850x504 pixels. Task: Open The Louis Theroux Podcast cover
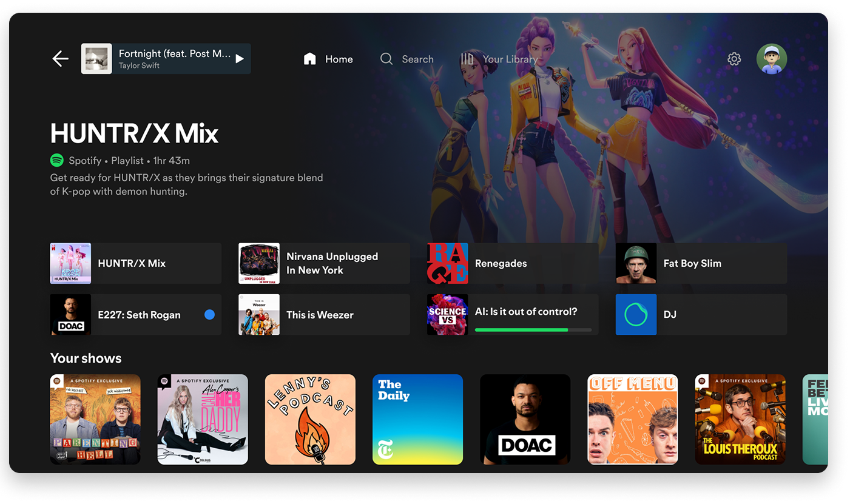[x=740, y=420]
